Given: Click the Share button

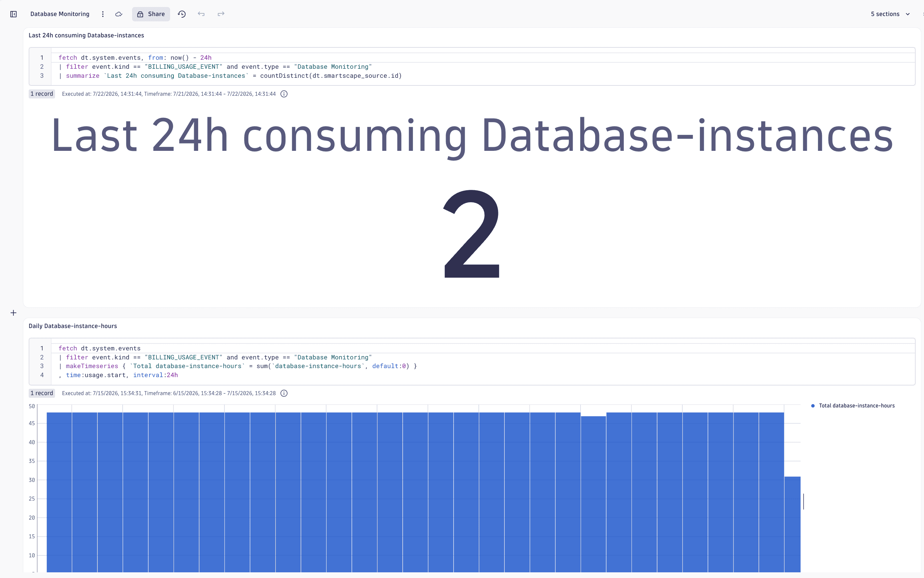Looking at the screenshot, I should click(151, 14).
